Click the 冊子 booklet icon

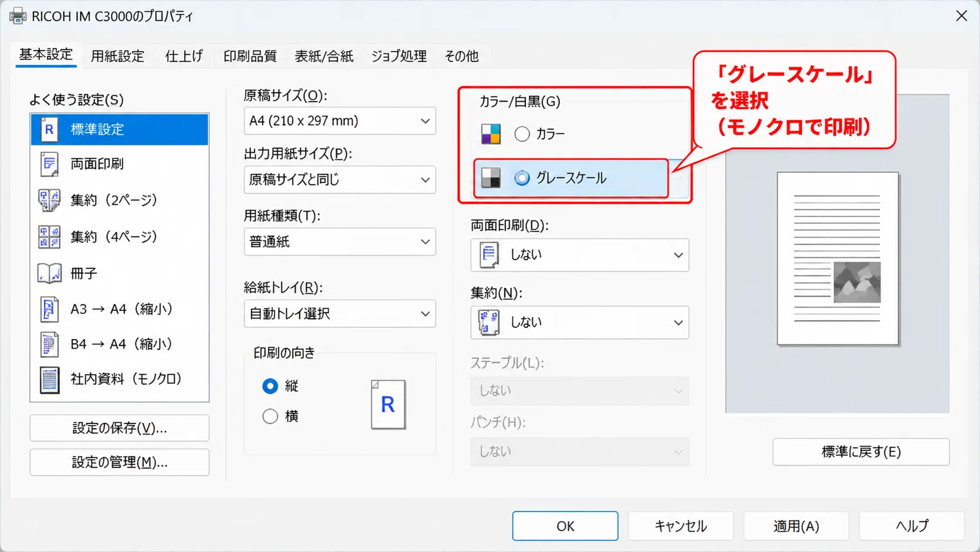(x=49, y=273)
